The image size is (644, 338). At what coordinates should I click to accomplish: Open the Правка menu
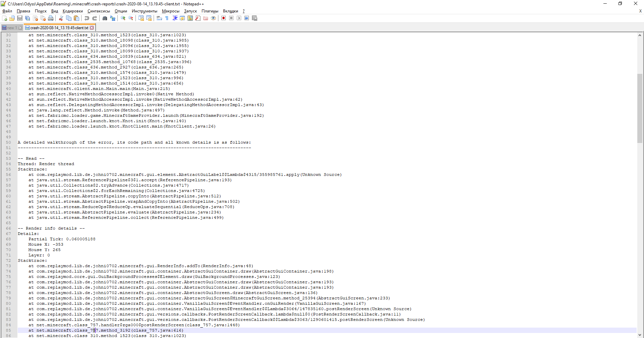click(x=23, y=11)
